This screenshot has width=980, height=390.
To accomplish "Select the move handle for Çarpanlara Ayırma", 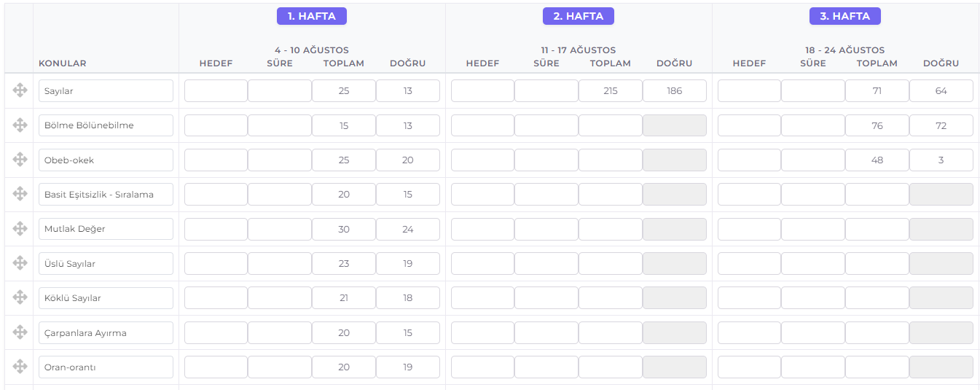I will tap(20, 332).
